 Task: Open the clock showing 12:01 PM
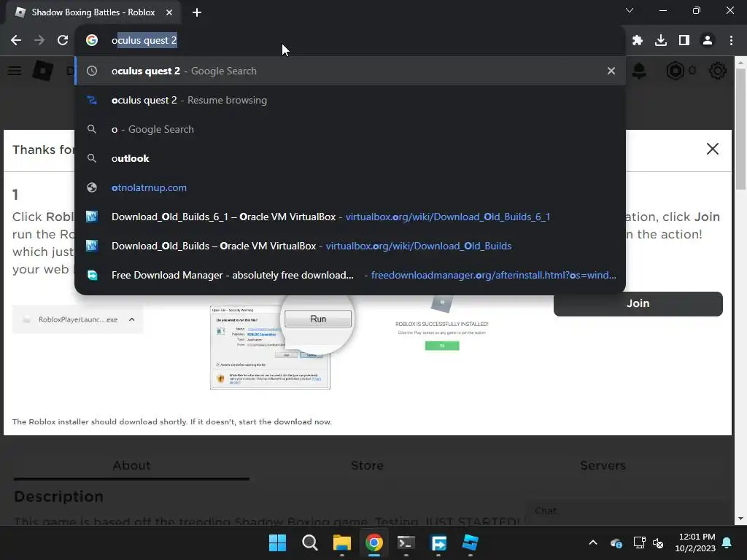(x=695, y=542)
